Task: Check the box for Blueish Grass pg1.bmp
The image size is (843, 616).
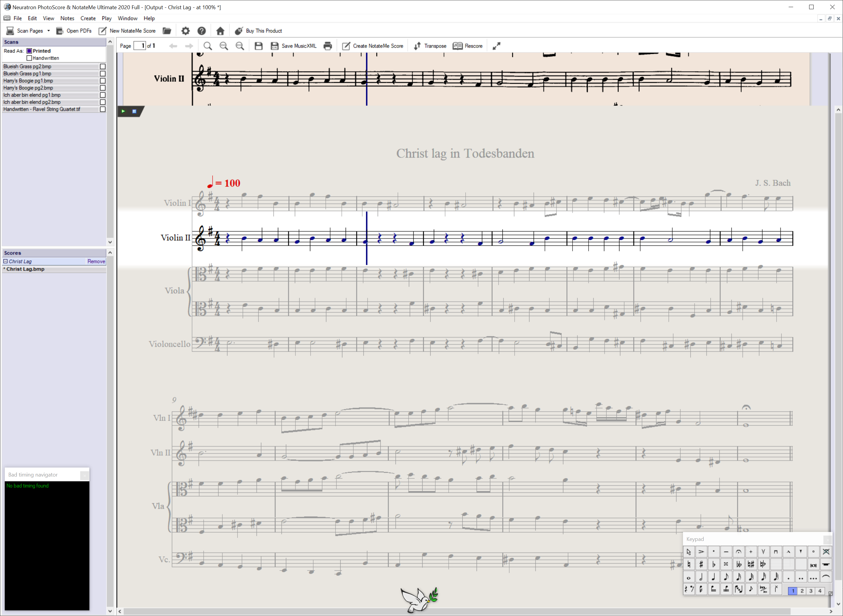Action: pos(103,74)
